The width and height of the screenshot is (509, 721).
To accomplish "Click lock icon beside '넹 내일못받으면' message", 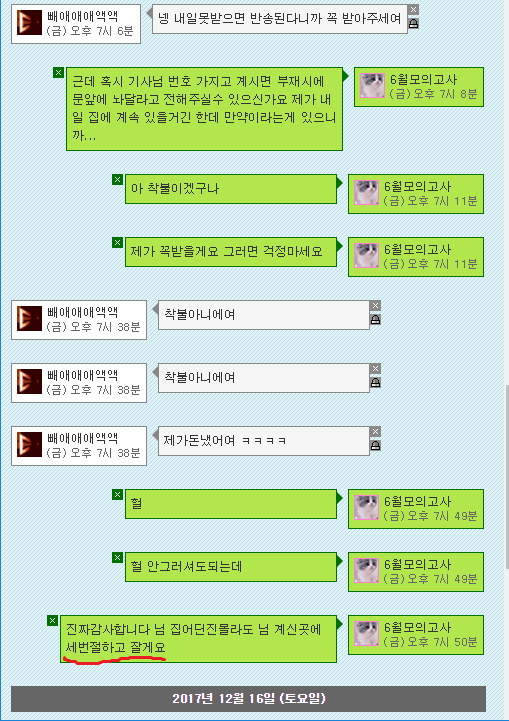I will click(413, 23).
